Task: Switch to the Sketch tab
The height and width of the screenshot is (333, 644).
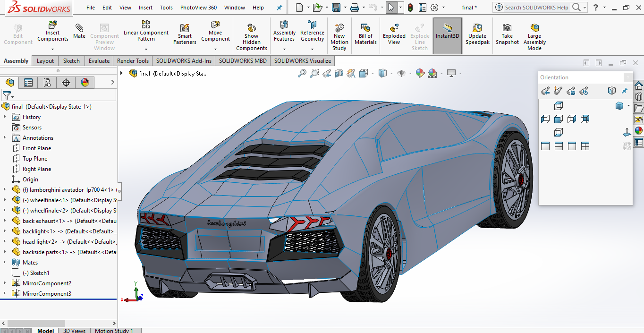Action: click(71, 60)
